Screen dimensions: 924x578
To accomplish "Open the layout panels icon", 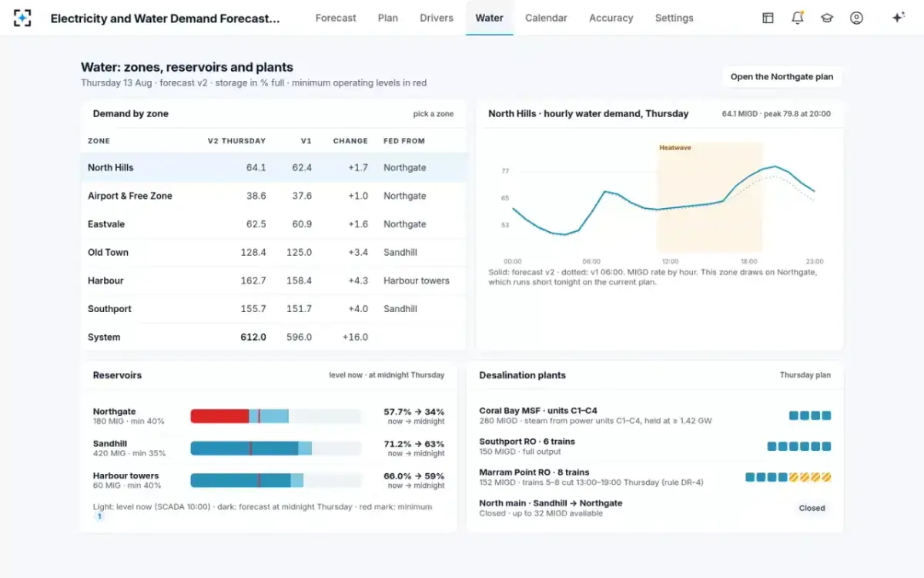I will (x=768, y=18).
